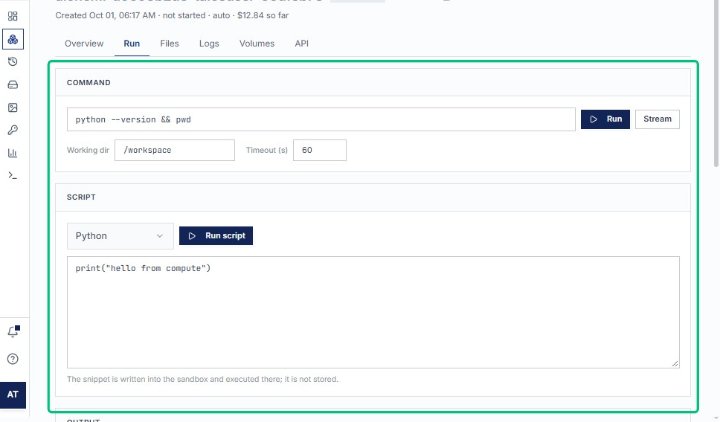The width and height of the screenshot is (720, 422).
Task: Click the 'snippet is written into the sandbox' note
Action: [202, 379]
